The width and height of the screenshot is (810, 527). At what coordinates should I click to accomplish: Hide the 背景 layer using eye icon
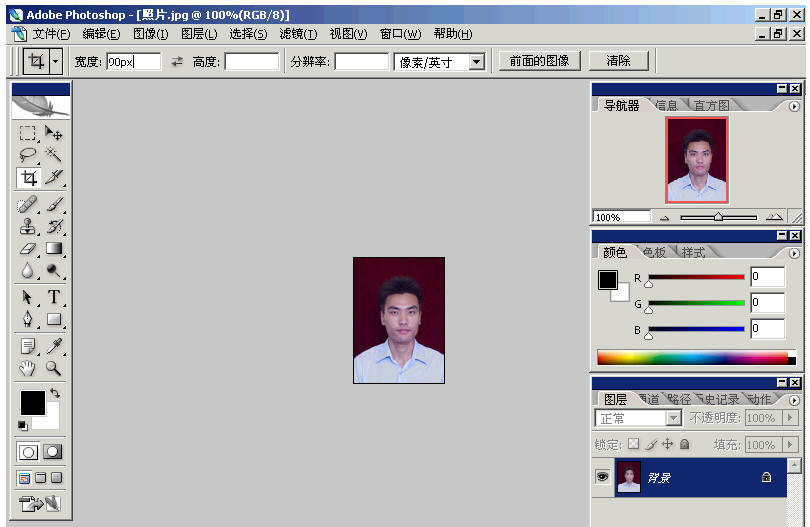pos(602,478)
